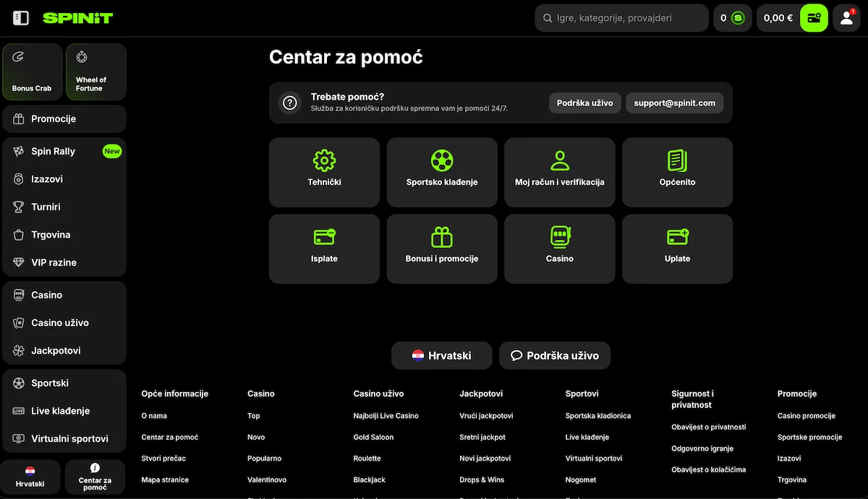Open the Hrvatski language selector button
Image resolution: width=868 pixels, height=499 pixels.
[x=441, y=356]
